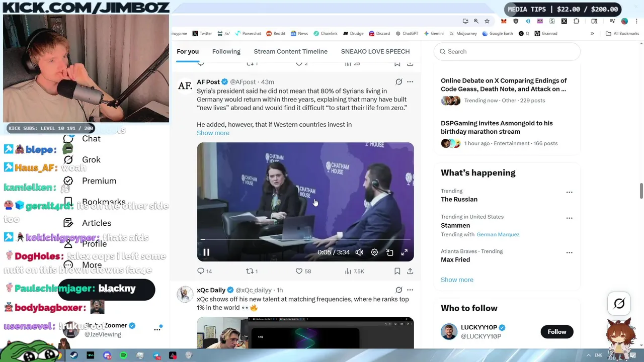Open Grainrad bookmark

(545, 33)
